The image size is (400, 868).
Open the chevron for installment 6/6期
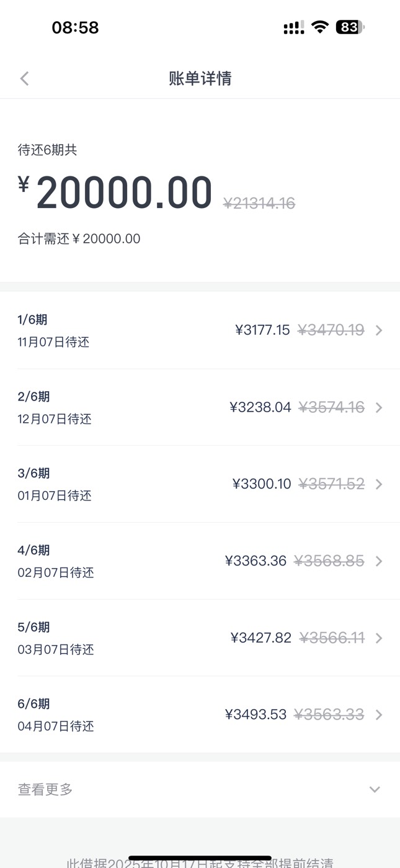click(x=379, y=715)
